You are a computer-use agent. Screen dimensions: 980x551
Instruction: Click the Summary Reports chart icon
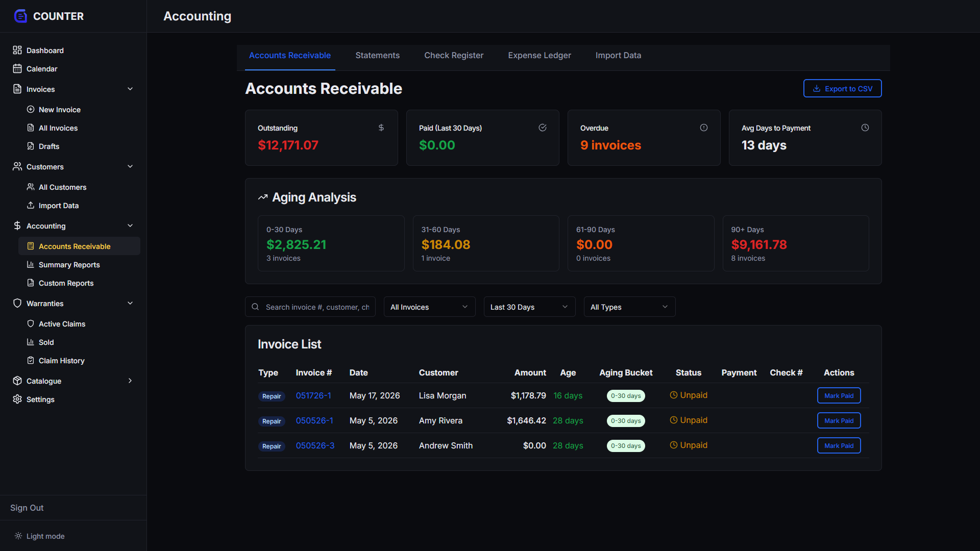click(31, 264)
